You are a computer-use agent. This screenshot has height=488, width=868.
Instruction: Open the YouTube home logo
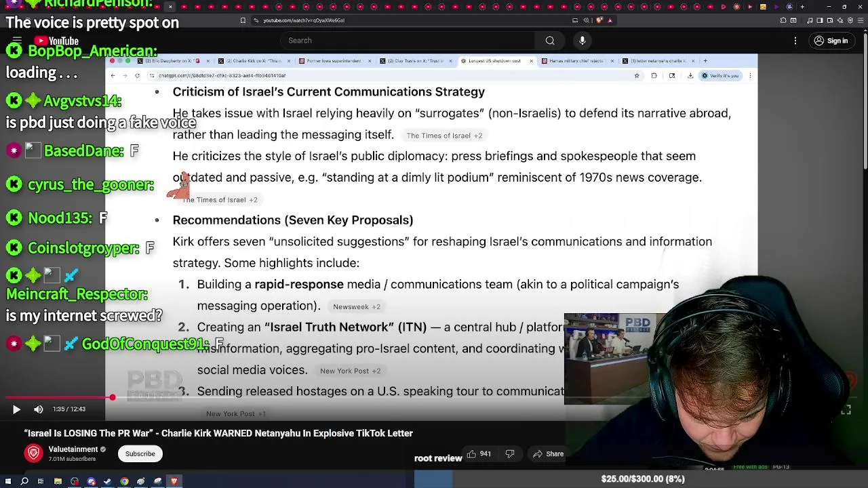56,41
